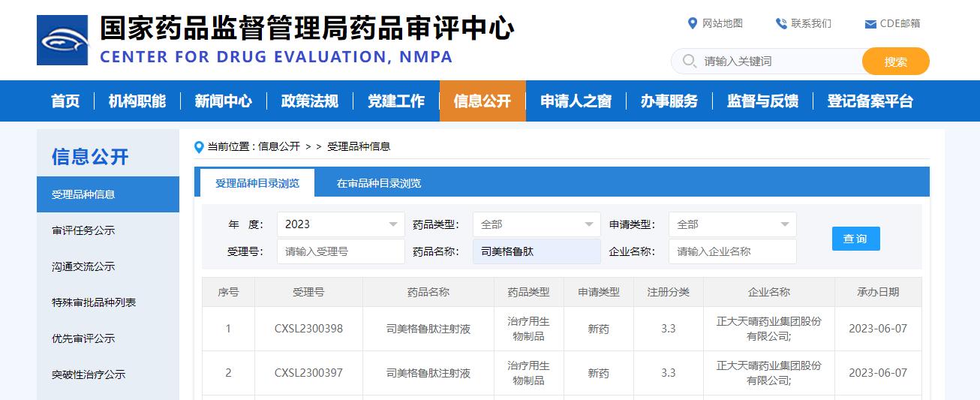Screen dimensions: 980x400
Task: Switch to 在审品种目录浏览 tab
Action: pyautogui.click(x=379, y=183)
